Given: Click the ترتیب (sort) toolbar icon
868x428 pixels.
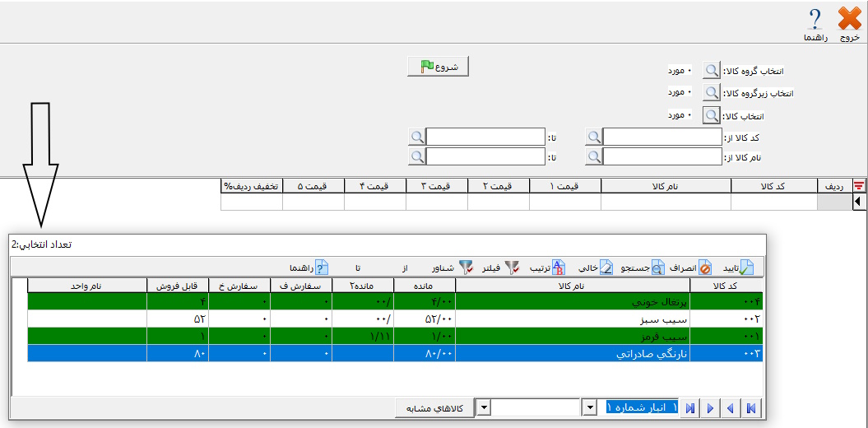Looking at the screenshot, I should coord(559,267).
